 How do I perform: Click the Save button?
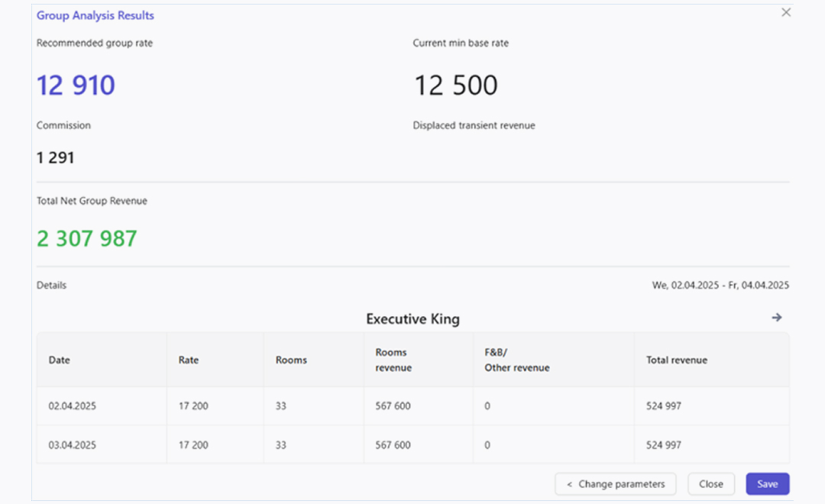click(767, 484)
